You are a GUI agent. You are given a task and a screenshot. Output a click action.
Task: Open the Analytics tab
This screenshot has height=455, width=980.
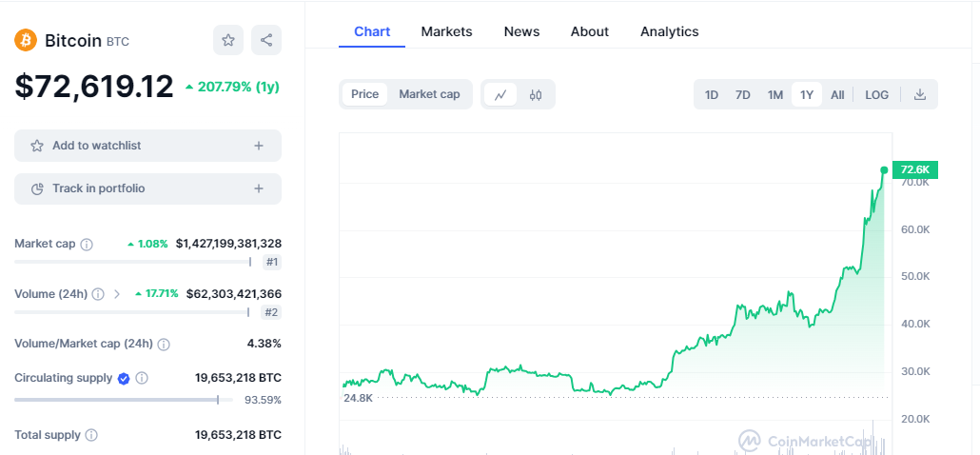coord(670,31)
